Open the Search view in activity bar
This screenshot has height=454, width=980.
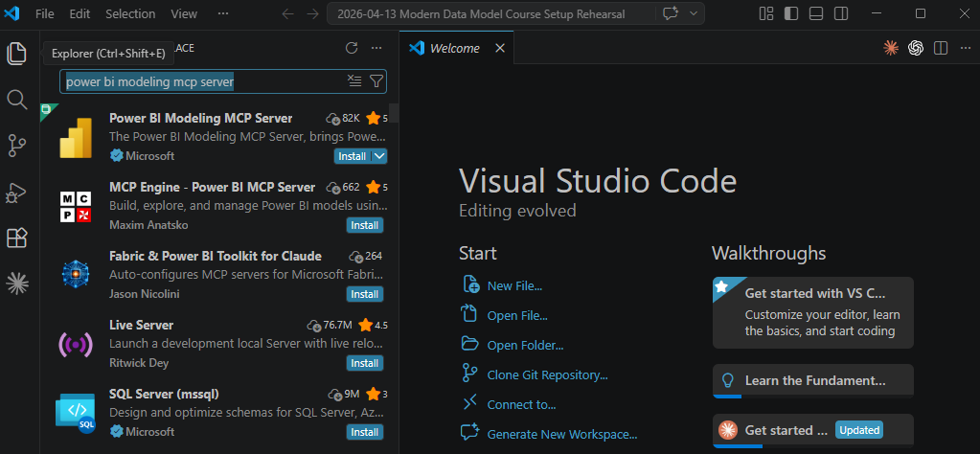point(17,99)
